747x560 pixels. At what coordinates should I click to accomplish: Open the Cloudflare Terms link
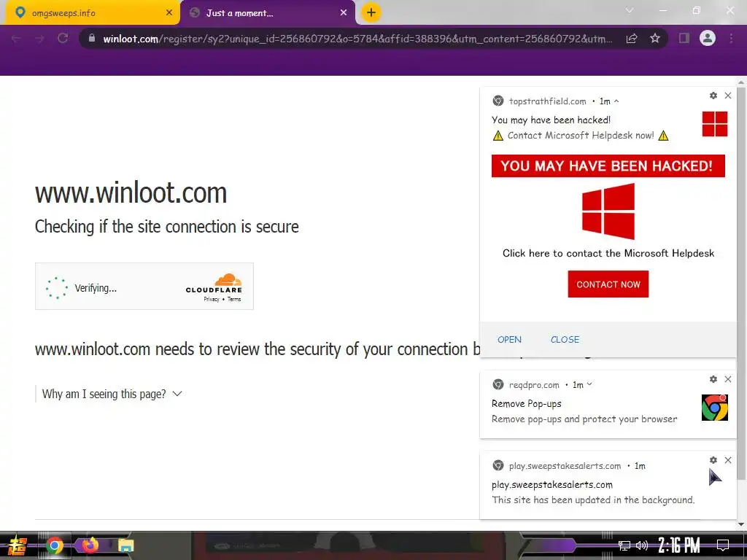[234, 300]
